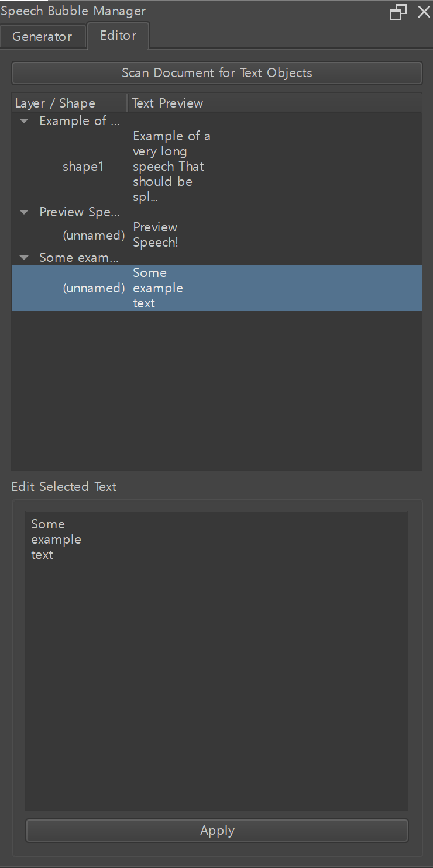Select the Editor tab
433x868 pixels.
coord(118,36)
